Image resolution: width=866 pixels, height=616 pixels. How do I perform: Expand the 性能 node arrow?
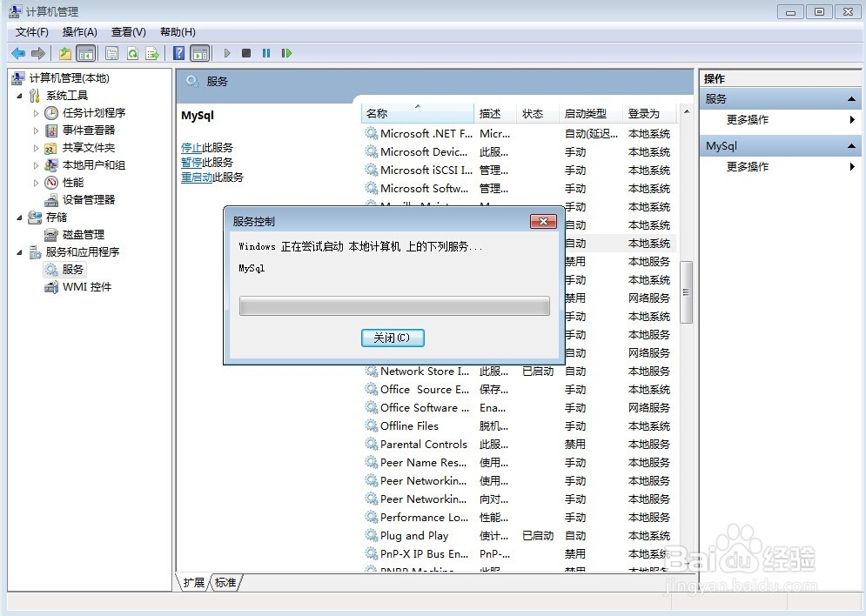point(36,183)
